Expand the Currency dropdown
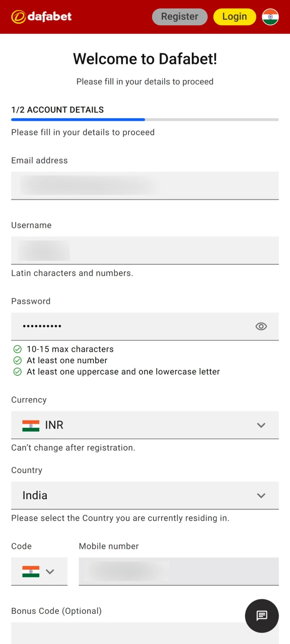 pyautogui.click(x=261, y=425)
